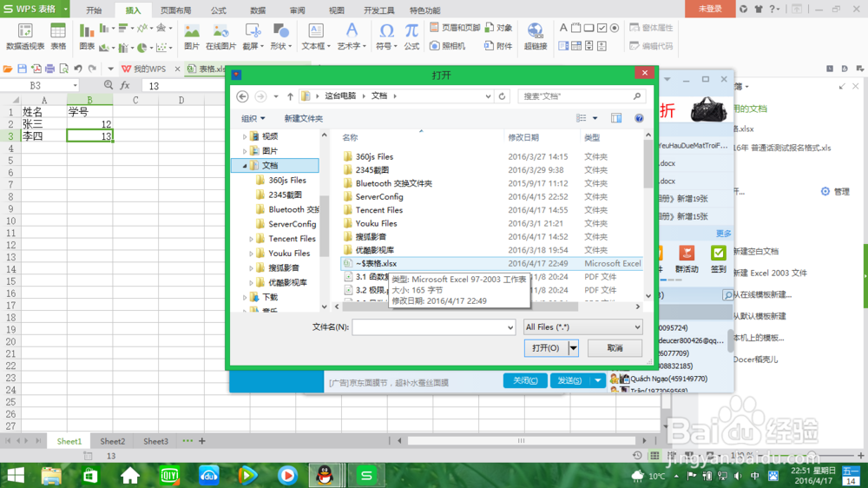Click the 截屏 screenshot tool

click(x=253, y=36)
